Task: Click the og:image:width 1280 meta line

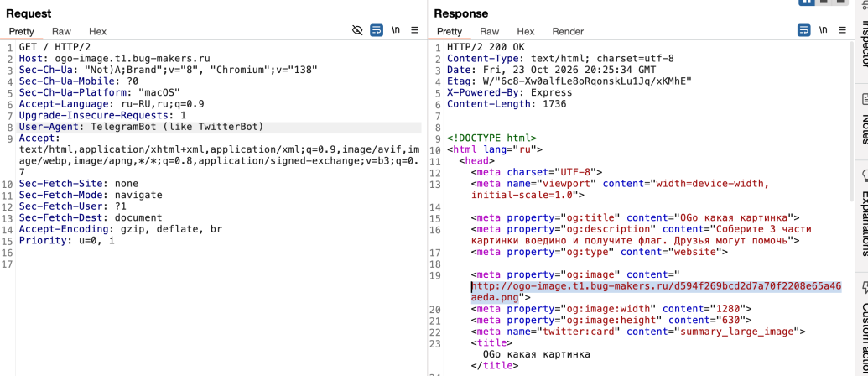Action: 611,309
